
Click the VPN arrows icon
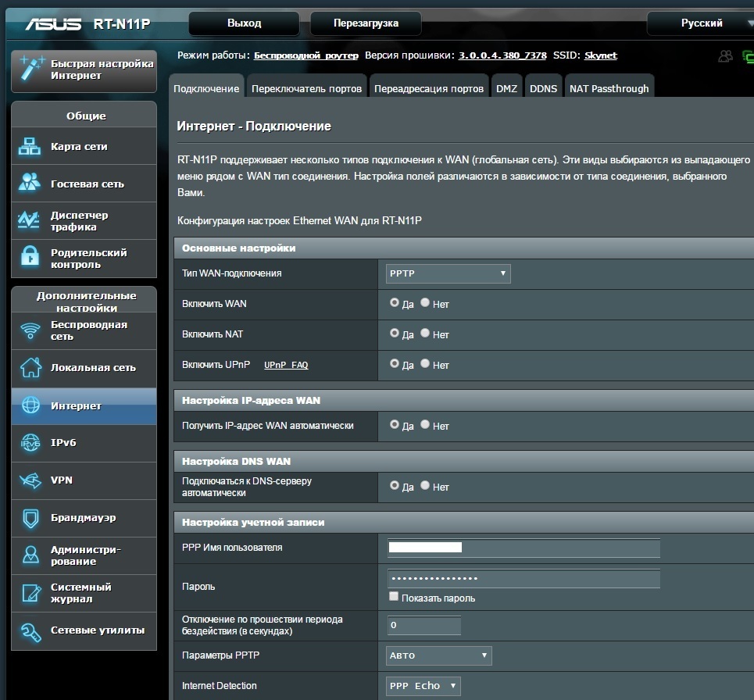[x=30, y=480]
